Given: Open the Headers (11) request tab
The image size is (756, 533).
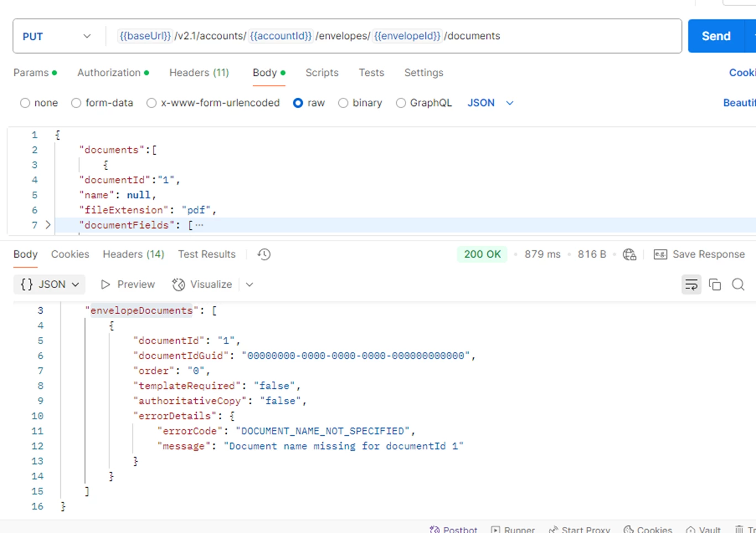Looking at the screenshot, I should coord(199,72).
